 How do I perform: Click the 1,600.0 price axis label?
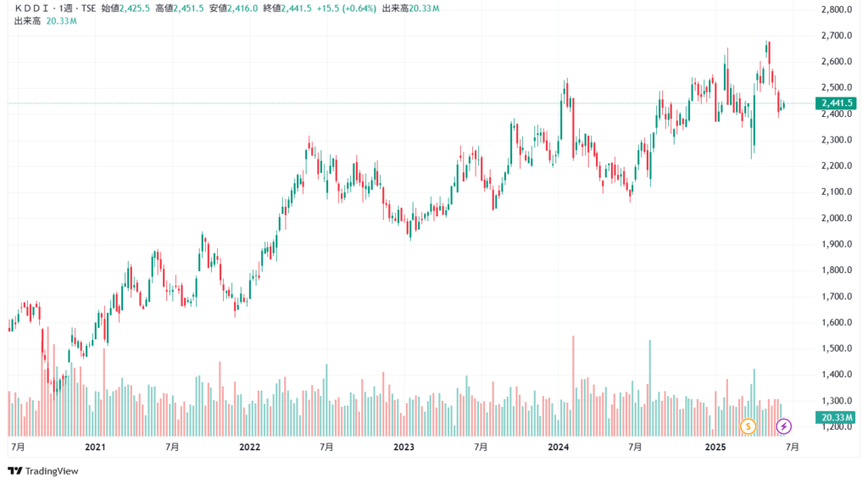pyautogui.click(x=837, y=322)
